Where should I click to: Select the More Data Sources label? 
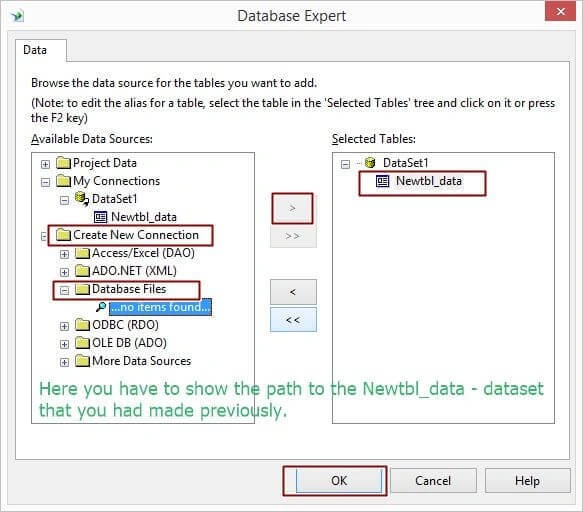[142, 361]
